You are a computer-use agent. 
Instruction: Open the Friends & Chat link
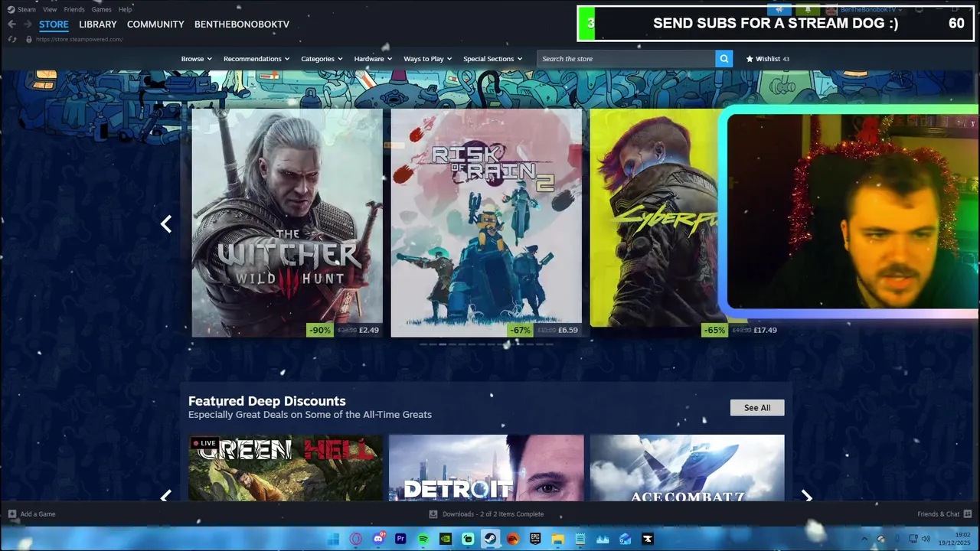939,514
